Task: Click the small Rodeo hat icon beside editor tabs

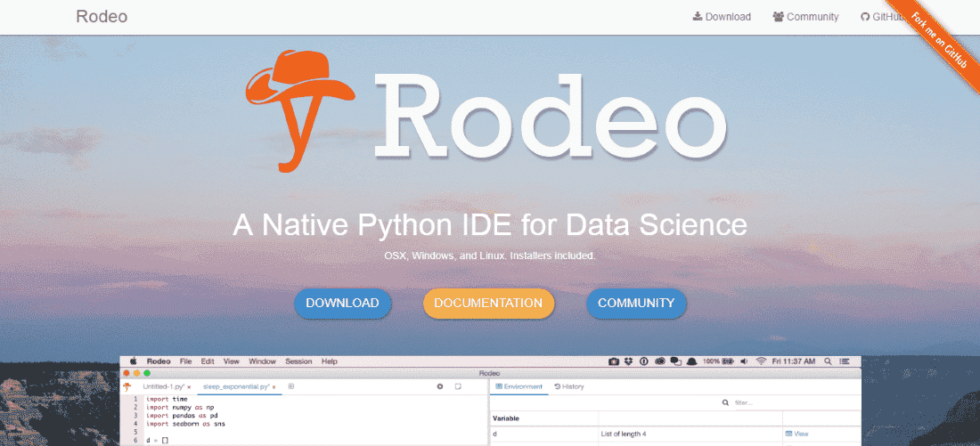Action: (127, 386)
